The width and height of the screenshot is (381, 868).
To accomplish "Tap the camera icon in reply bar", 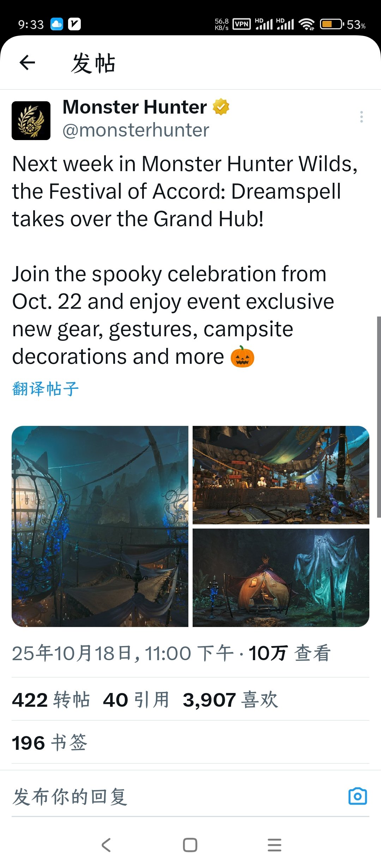I will [358, 796].
